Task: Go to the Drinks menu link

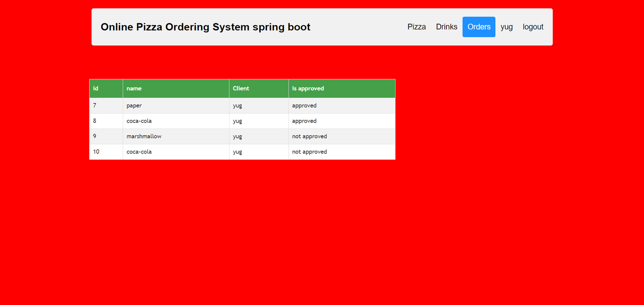Action: pyautogui.click(x=446, y=27)
